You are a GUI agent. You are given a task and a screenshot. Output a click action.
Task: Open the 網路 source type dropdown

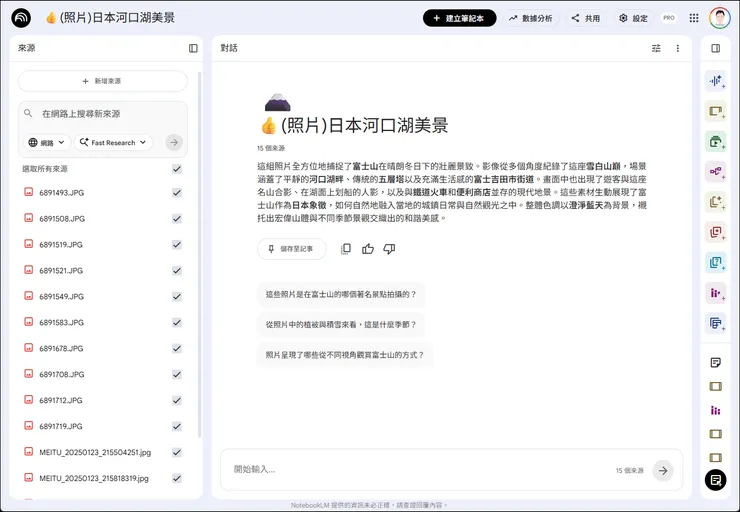click(x=47, y=143)
